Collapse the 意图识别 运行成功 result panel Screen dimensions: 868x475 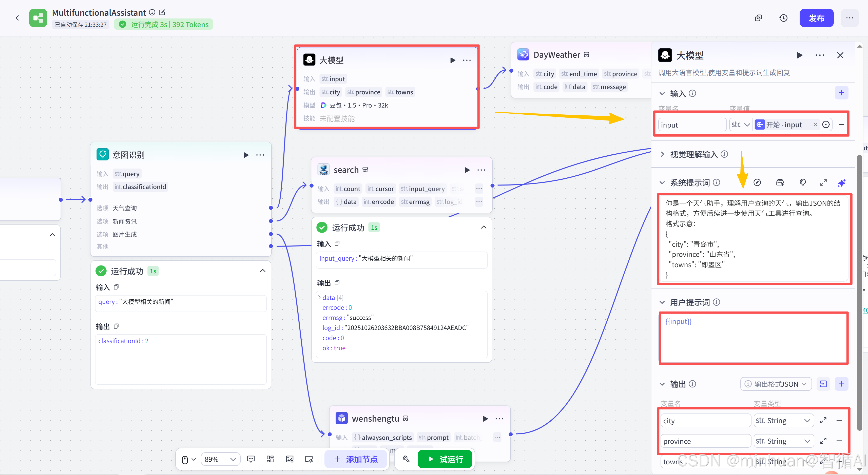tap(263, 271)
